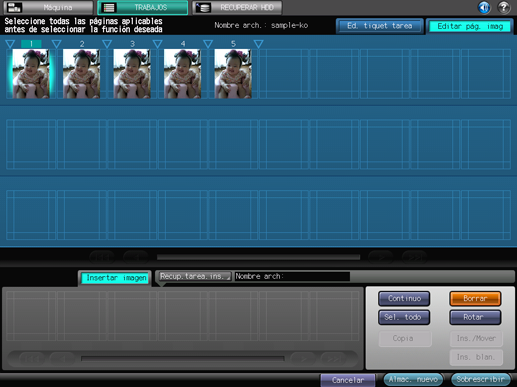The height and width of the screenshot is (387, 517).
Task: Click the TRABAJOS list icon
Action: 109,7
